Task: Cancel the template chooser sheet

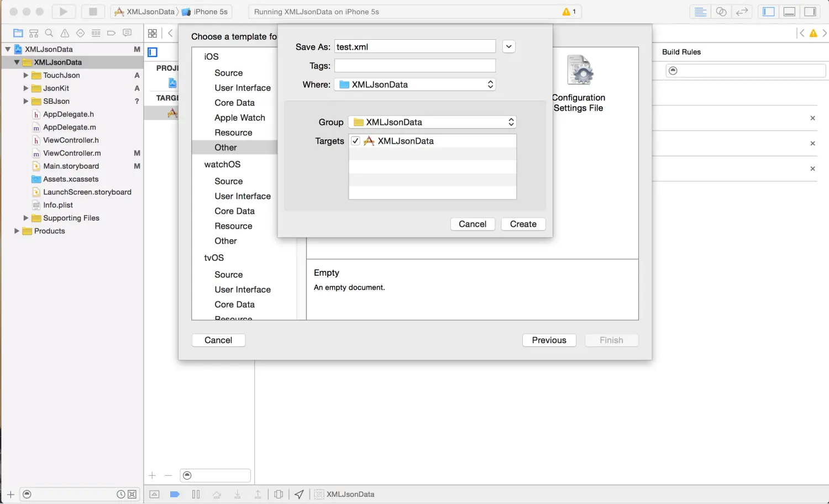Action: (218, 340)
